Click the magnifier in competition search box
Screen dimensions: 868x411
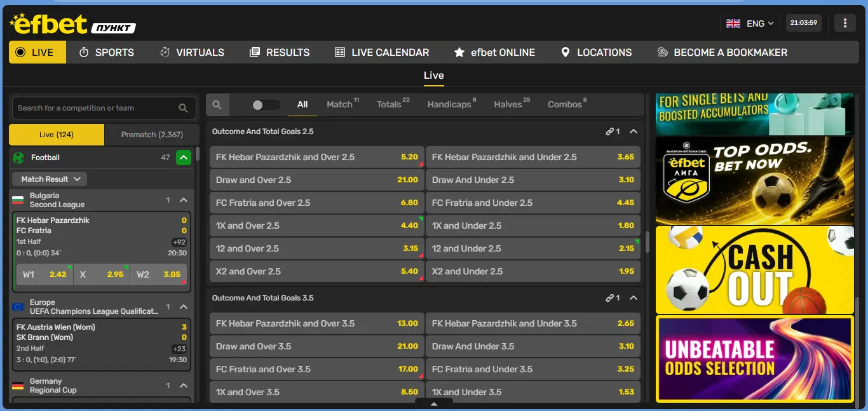[183, 108]
